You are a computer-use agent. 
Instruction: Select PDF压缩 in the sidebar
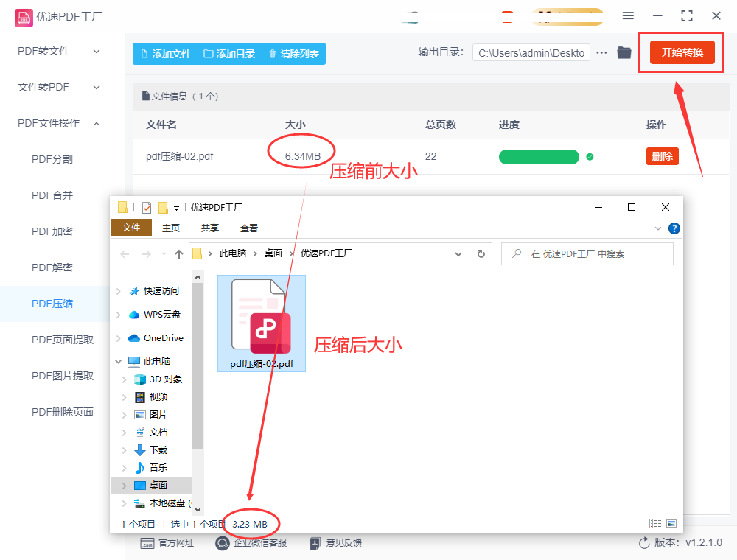pos(52,304)
